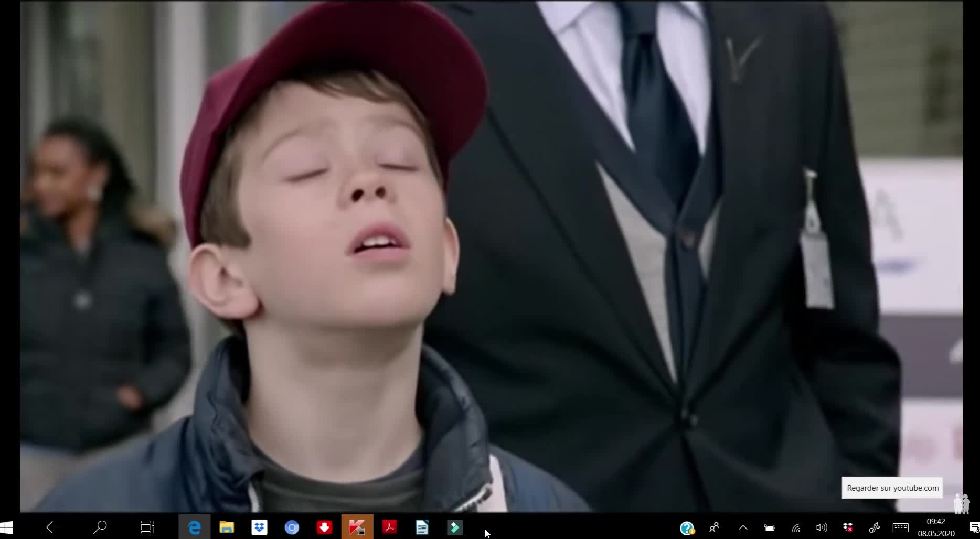Open the Windows Start menu
Screen dimensions: 980x539
(x=6, y=527)
